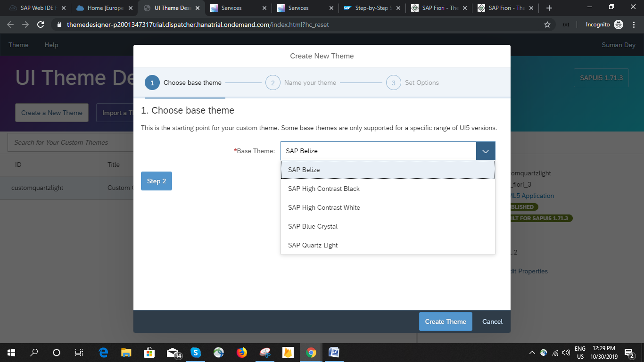This screenshot has height=362, width=644.
Task: Collapse the Base Theme dropdown arrow
Action: pos(486,151)
